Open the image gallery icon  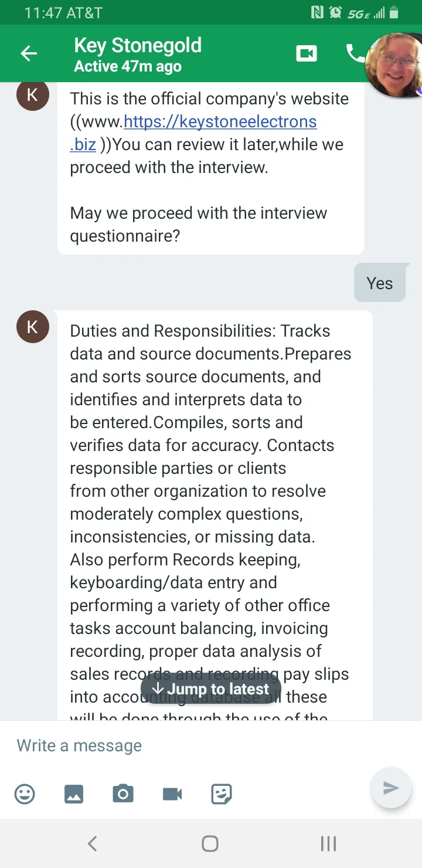74,794
